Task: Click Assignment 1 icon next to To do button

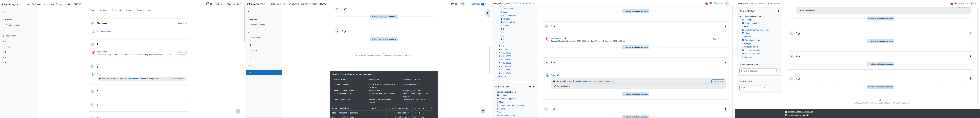Action: [x=94, y=52]
